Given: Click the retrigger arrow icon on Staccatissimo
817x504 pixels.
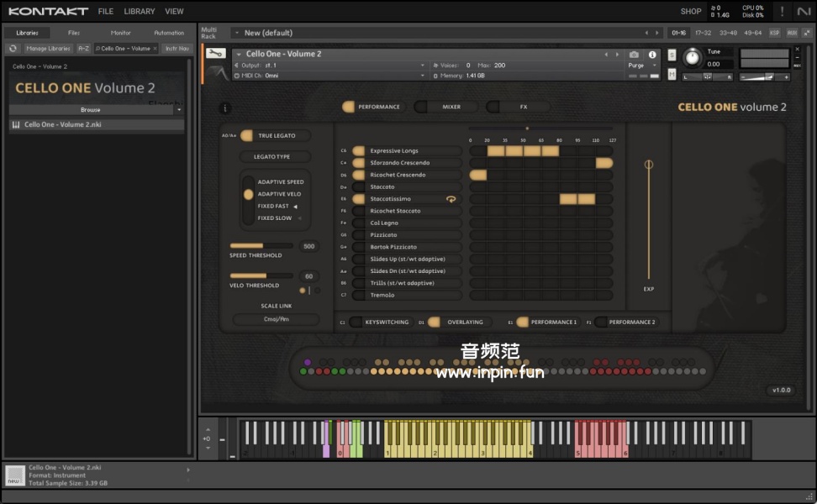Looking at the screenshot, I should coord(451,199).
